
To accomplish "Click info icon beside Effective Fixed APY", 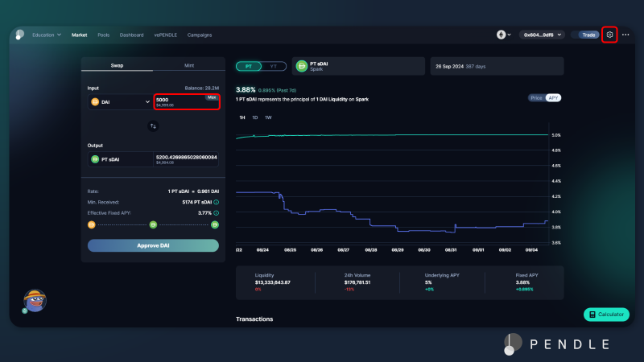I will 216,213.
